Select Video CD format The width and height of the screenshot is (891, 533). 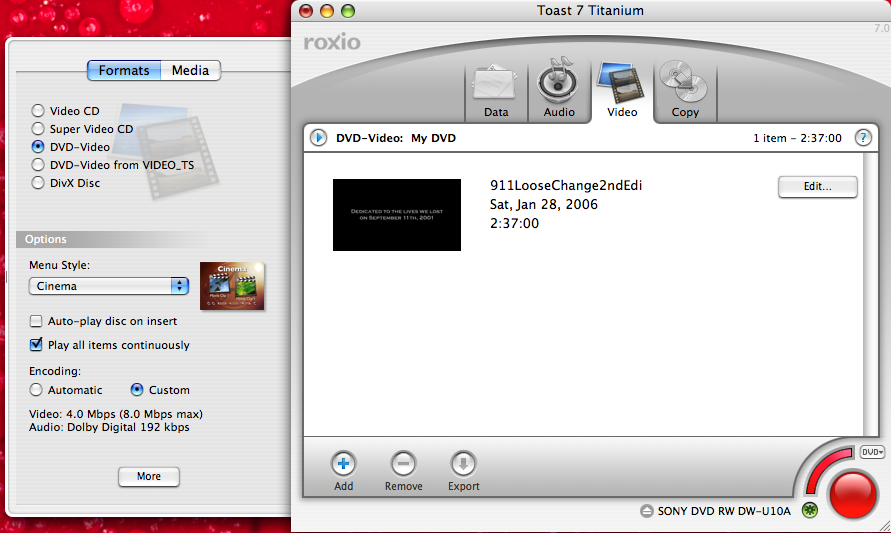pos(38,111)
